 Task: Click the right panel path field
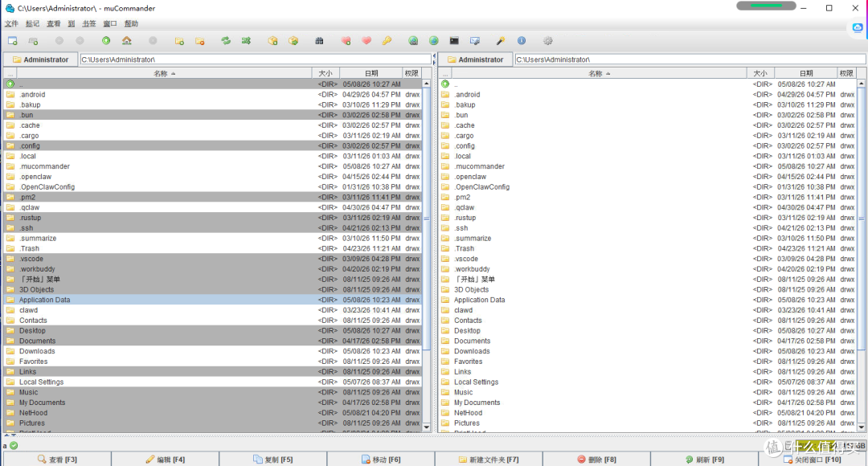[690, 59]
